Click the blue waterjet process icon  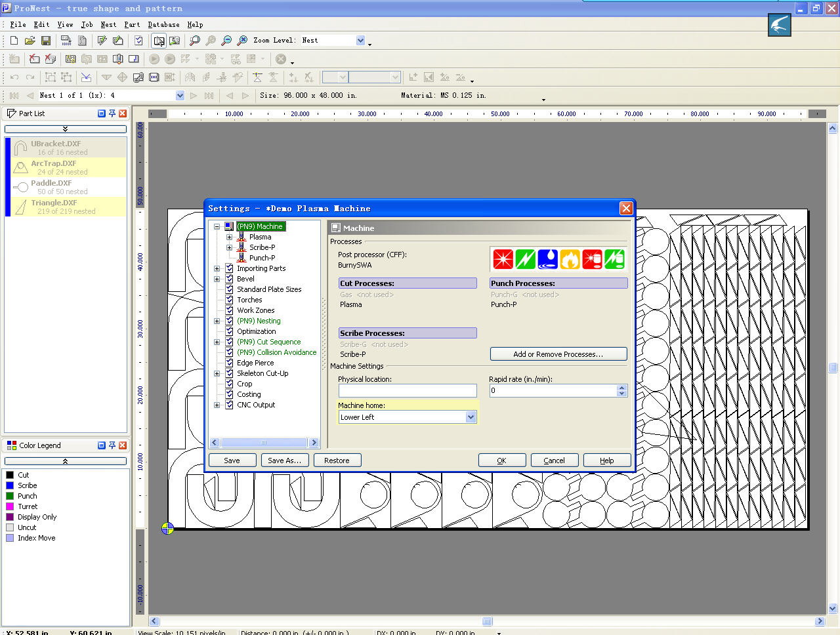(x=548, y=259)
